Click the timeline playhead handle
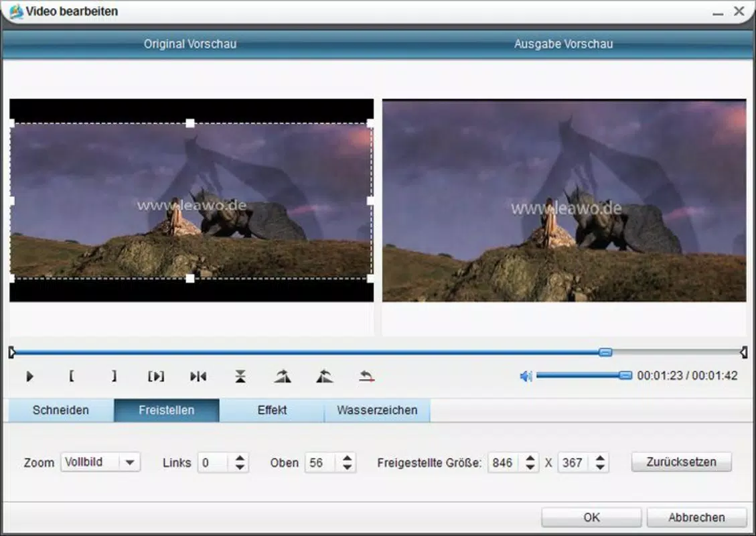Screen dimensions: 756x536 (x=605, y=352)
